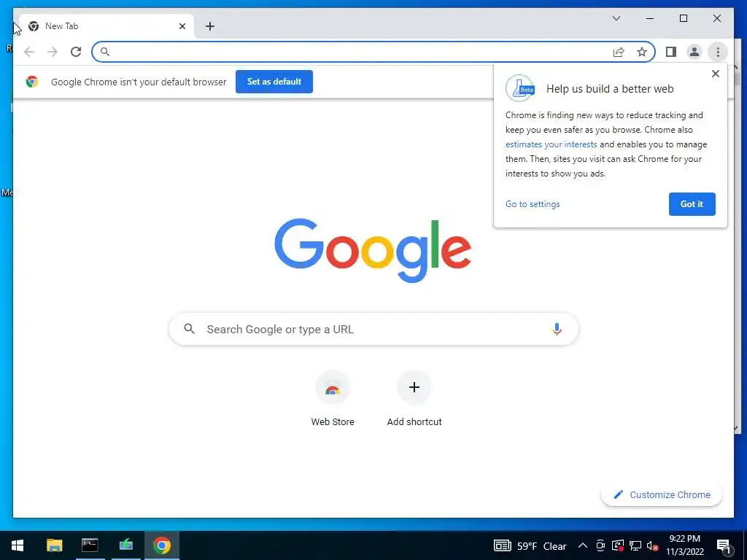This screenshot has height=560, width=747.
Task: Share this page icon in address bar
Action: pyautogui.click(x=619, y=52)
